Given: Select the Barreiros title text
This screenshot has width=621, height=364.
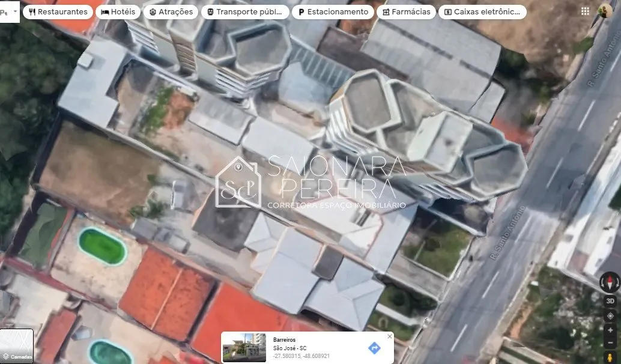Looking at the screenshot, I should click(x=284, y=340).
